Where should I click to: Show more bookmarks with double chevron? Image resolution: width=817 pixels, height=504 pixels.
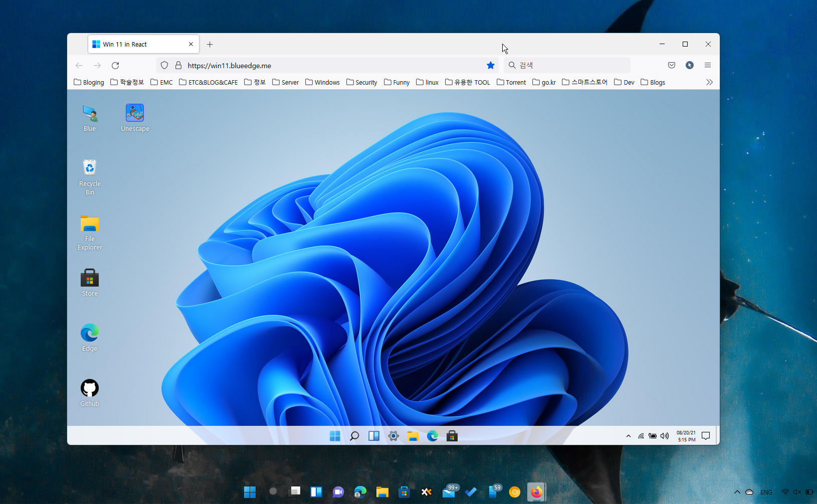[709, 82]
